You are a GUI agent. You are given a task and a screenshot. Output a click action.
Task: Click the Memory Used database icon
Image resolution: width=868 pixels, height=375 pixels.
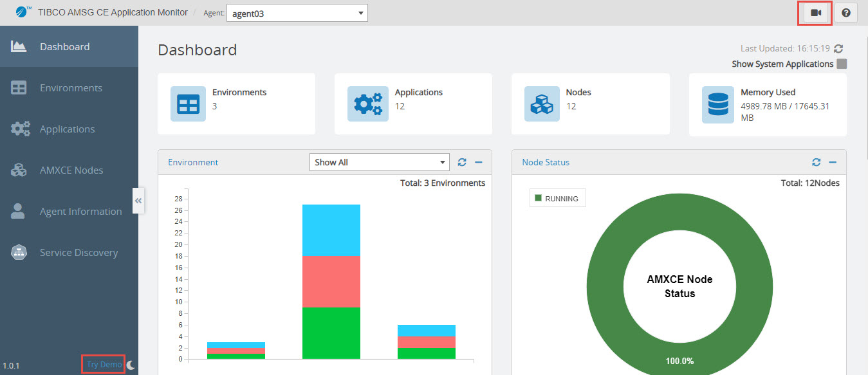(x=717, y=105)
